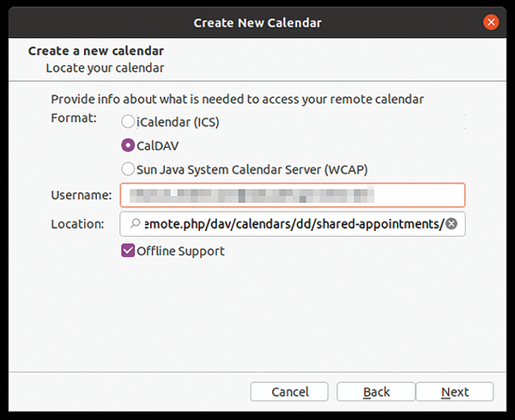515x420 pixels.
Task: Click into the Location URL text box
Action: coord(293,224)
